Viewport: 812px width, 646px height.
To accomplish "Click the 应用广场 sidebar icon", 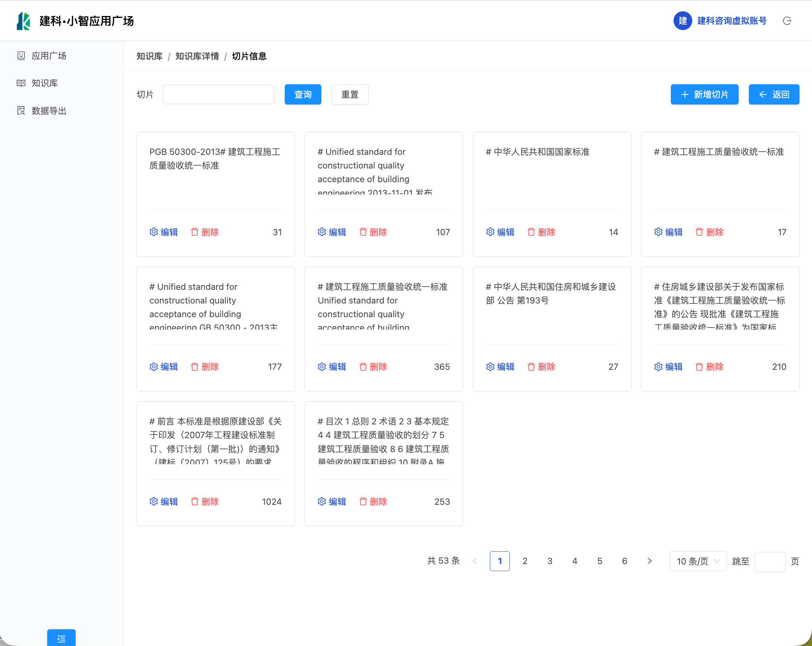I will 21,56.
